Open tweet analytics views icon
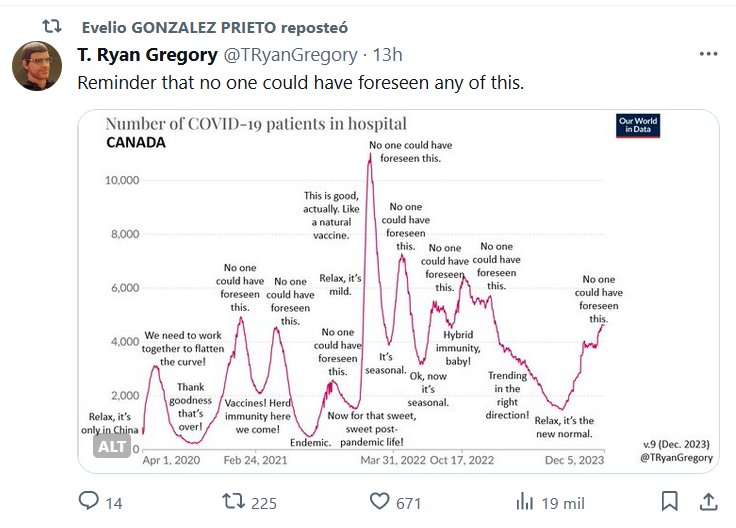The height and width of the screenshot is (528, 736). coord(524,501)
